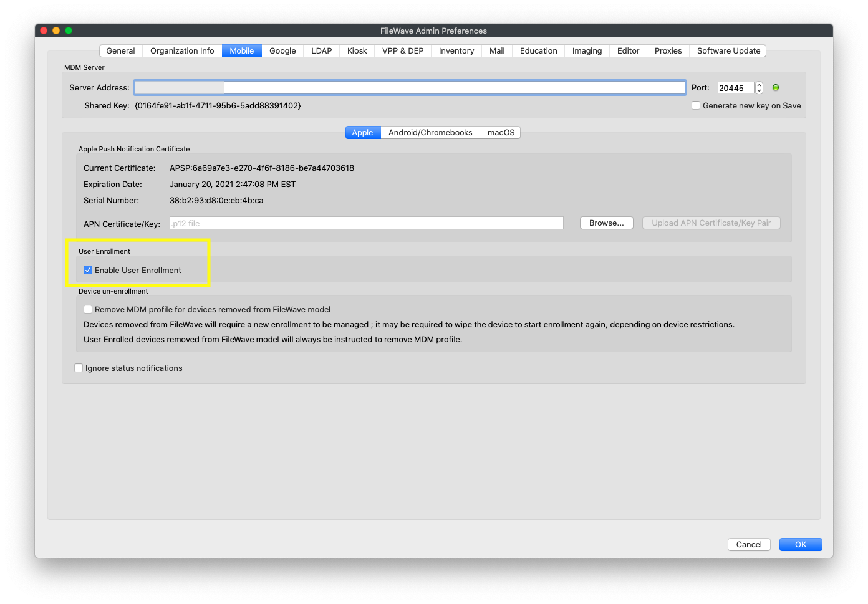
Task: Close the FileWave Admin Preferences window
Action: [44, 31]
